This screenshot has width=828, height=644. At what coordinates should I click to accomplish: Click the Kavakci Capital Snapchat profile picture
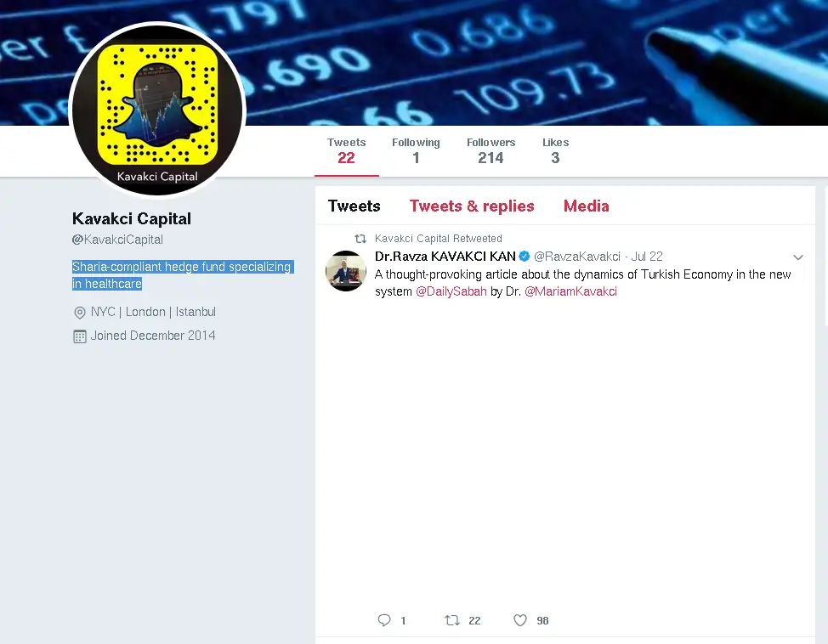click(157, 110)
